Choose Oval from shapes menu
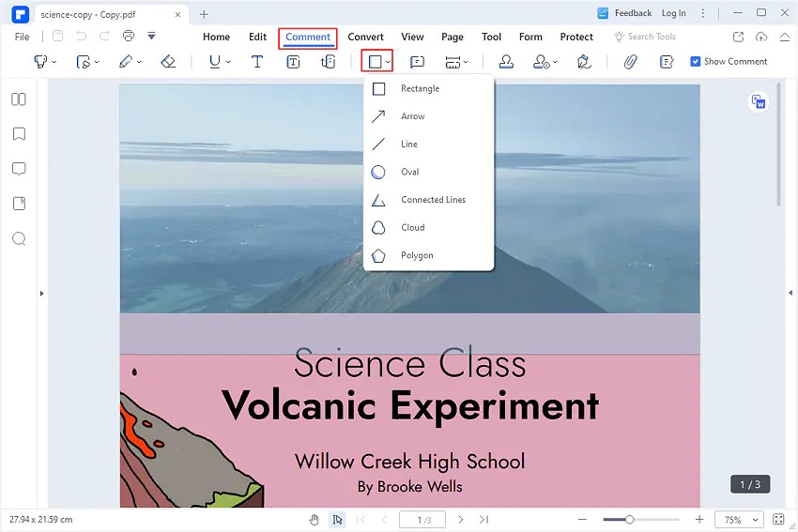Screen dimensions: 798x532 [428, 172]
